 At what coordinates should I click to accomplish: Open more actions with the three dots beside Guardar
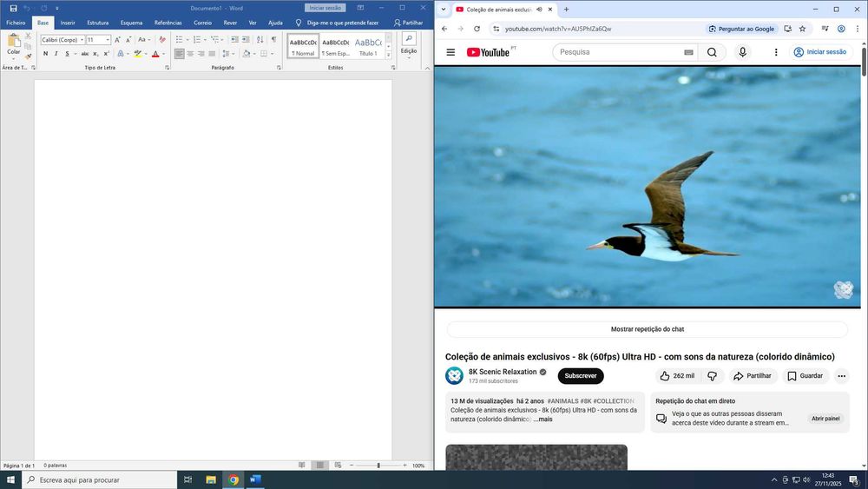click(841, 376)
